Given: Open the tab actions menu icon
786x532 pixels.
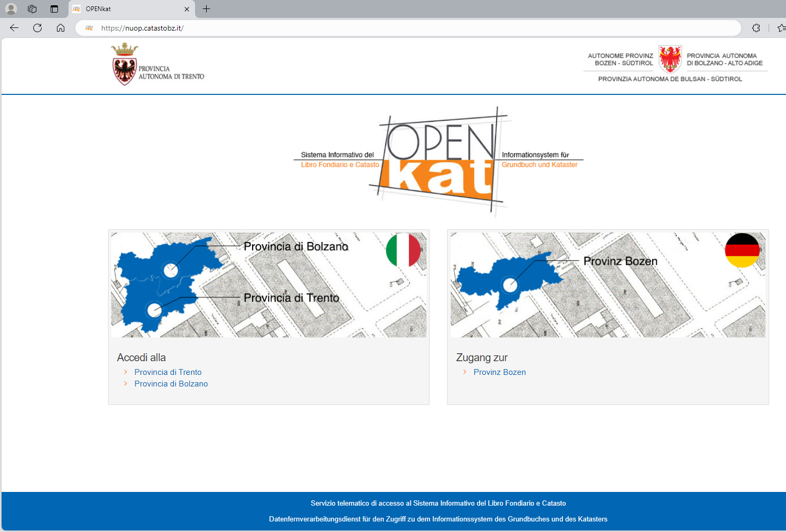Looking at the screenshot, I should [x=54, y=9].
